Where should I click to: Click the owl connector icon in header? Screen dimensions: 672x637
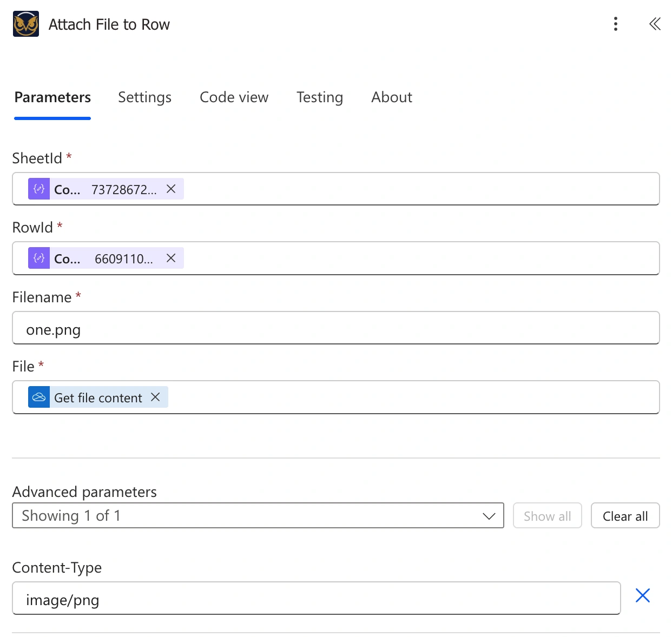pos(26,24)
